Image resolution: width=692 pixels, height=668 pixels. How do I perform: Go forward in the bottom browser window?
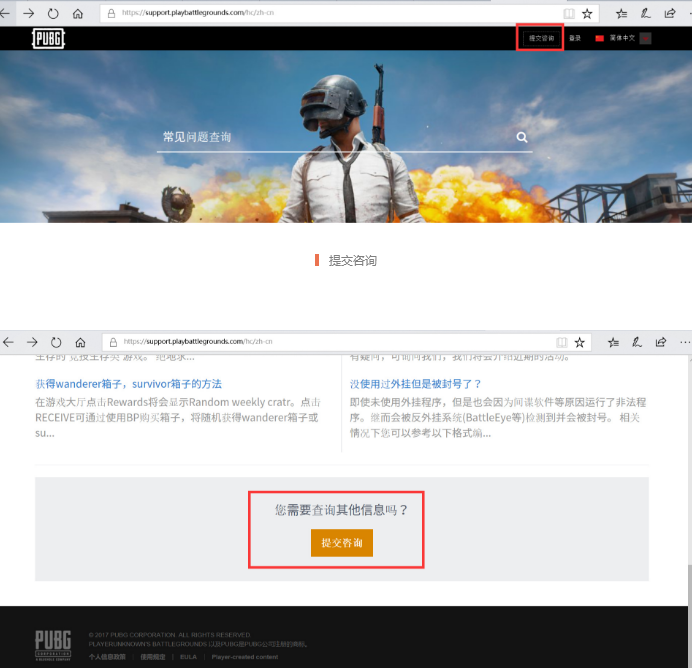[32, 342]
